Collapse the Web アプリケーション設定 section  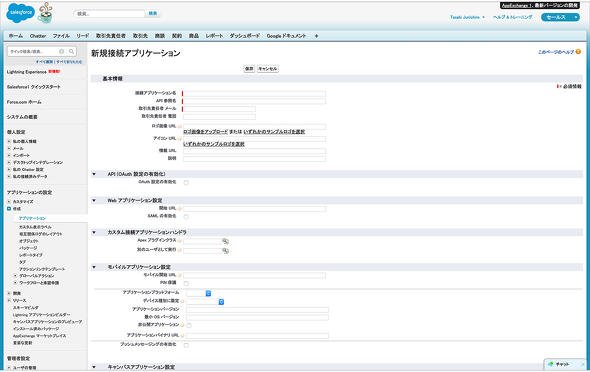pos(94,200)
